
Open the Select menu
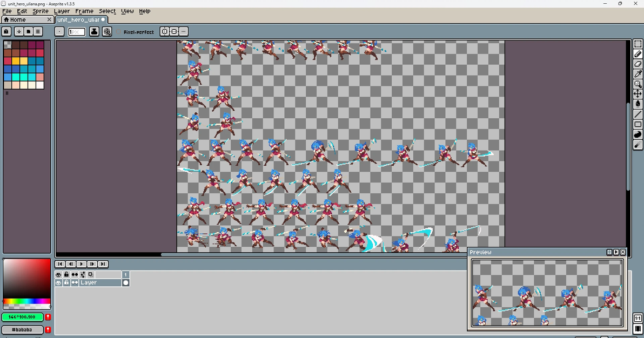[107, 11]
